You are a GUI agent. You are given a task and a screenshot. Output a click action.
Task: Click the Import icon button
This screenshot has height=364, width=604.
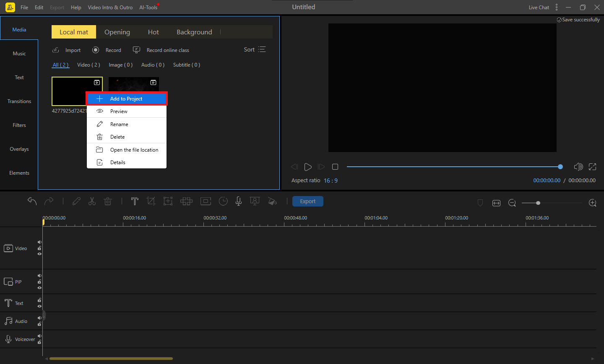point(66,50)
